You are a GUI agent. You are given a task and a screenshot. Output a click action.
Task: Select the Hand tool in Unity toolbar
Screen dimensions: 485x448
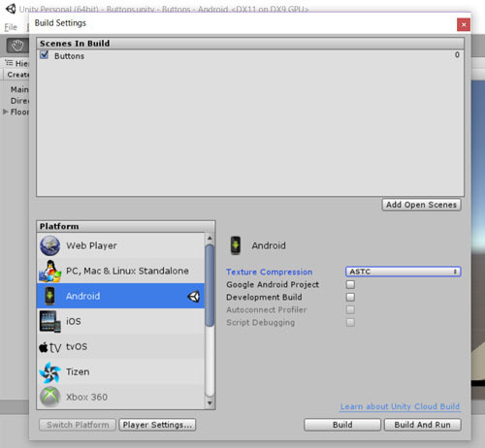(x=17, y=46)
